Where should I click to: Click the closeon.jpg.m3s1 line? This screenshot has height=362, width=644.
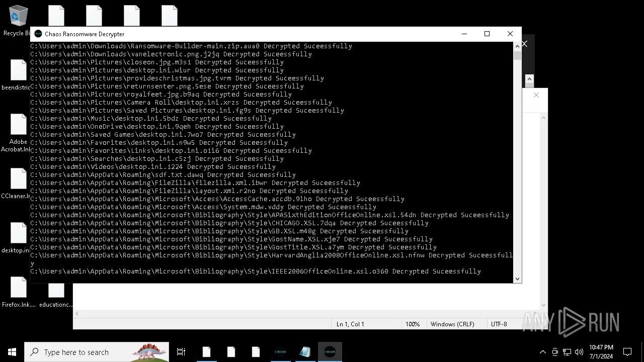(x=157, y=62)
